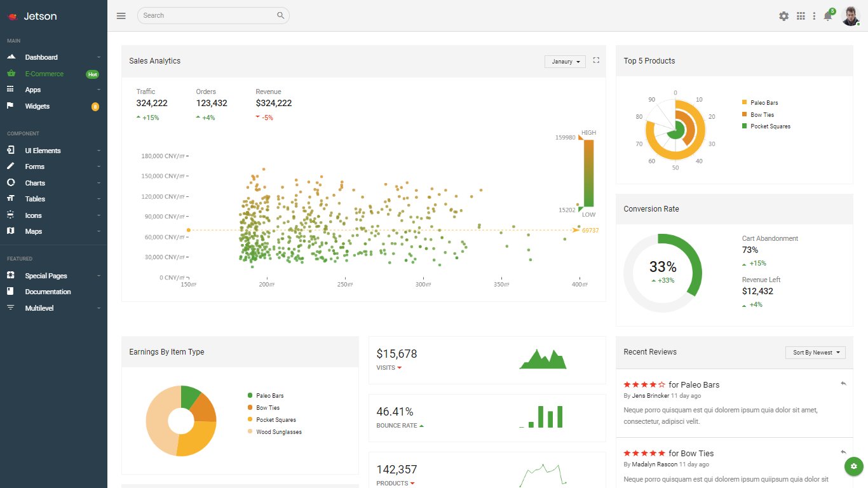The image size is (868, 488).
Task: Toggle Bow Ties in Top 5 Products legend
Action: pyautogui.click(x=757, y=114)
